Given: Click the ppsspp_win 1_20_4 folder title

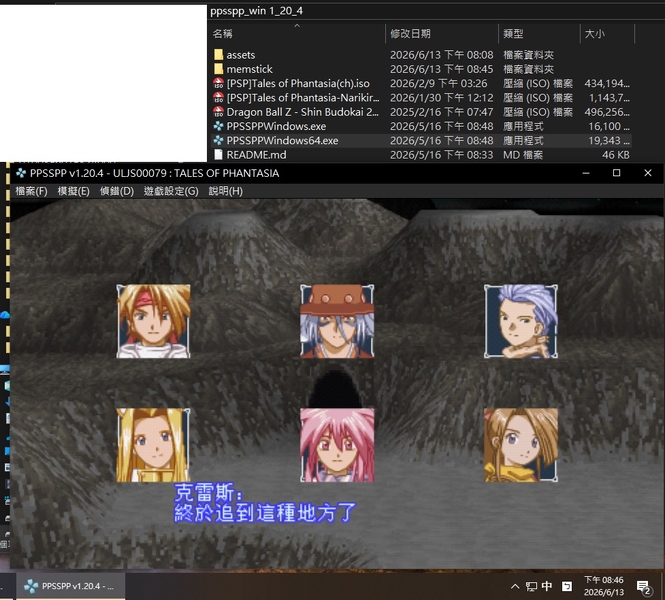Looking at the screenshot, I should coord(257,11).
